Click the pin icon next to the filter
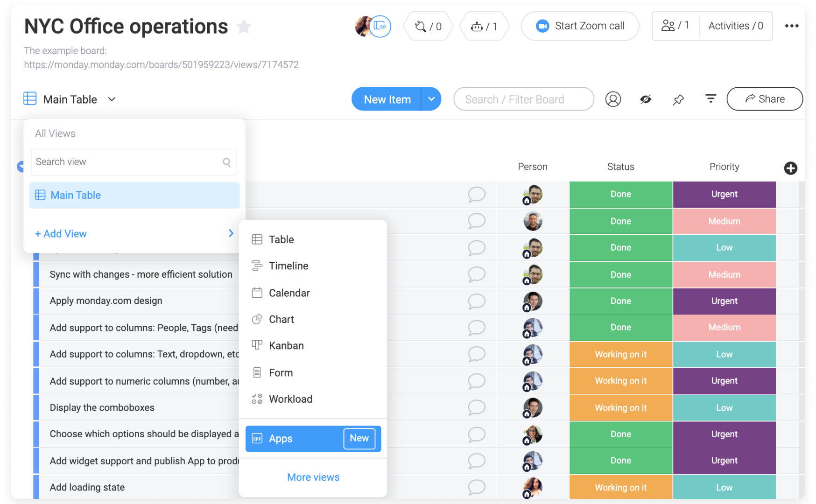 pyautogui.click(x=678, y=99)
